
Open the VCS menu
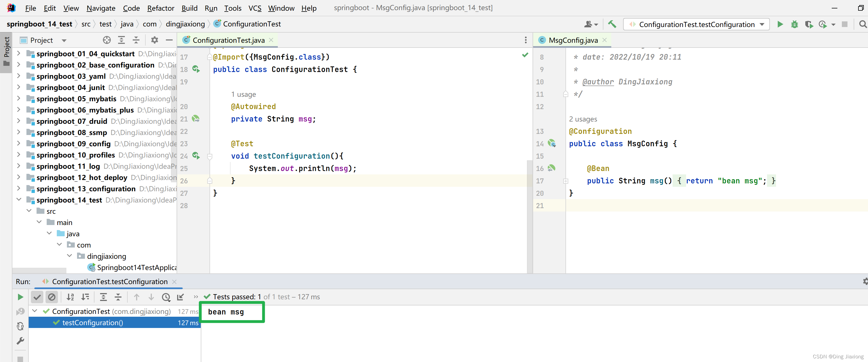click(x=255, y=8)
